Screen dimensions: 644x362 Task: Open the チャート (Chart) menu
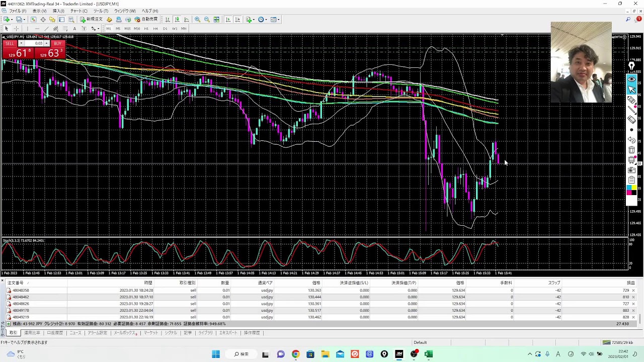click(x=78, y=11)
